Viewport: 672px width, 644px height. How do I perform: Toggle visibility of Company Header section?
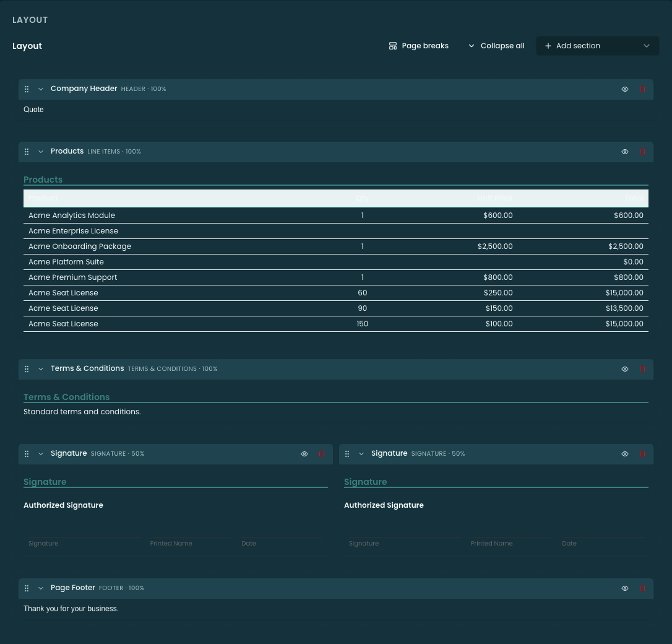pyautogui.click(x=625, y=89)
